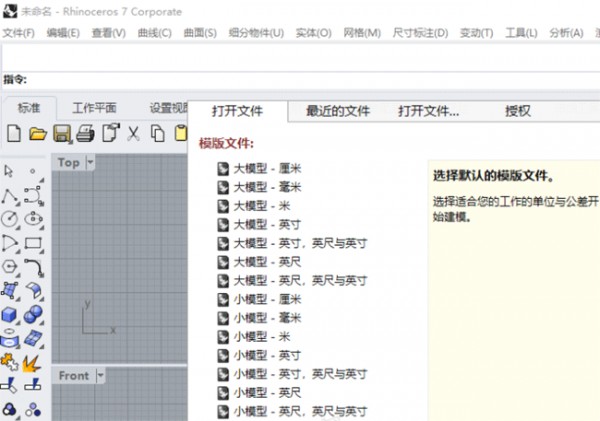Click the blue mesh plane icon
Screen dimensions: 600x421
coord(34,338)
